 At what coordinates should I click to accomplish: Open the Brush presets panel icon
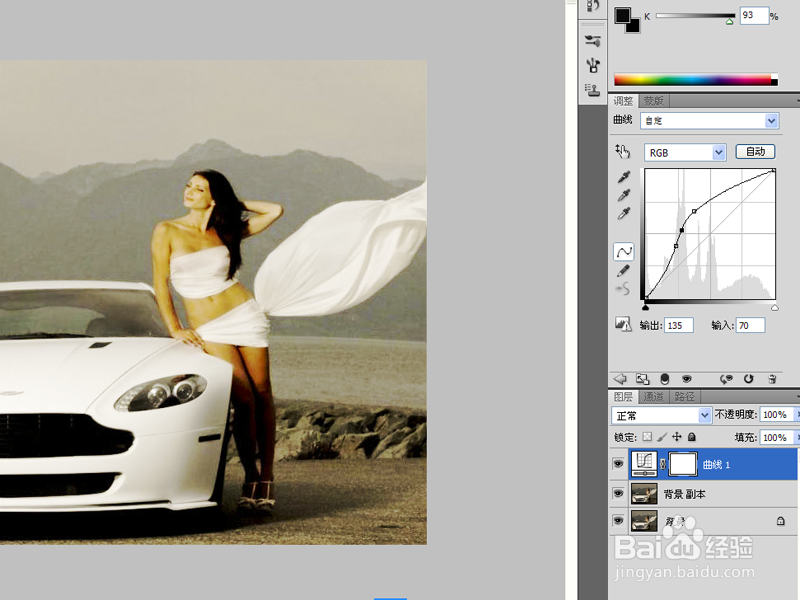click(592, 40)
